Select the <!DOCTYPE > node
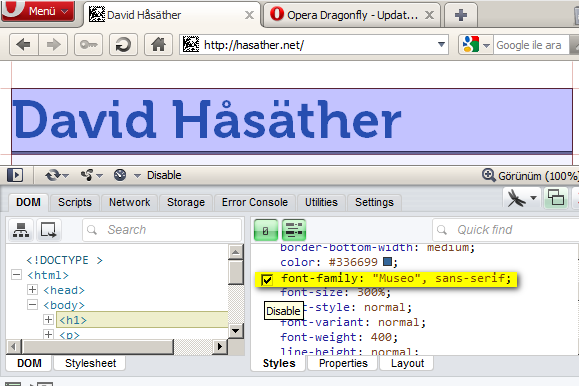Viewport: 579px width, 386px height. (64, 260)
